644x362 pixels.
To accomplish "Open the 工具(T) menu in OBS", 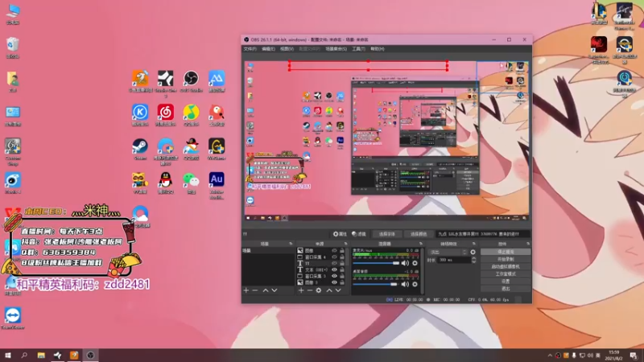I will click(358, 49).
